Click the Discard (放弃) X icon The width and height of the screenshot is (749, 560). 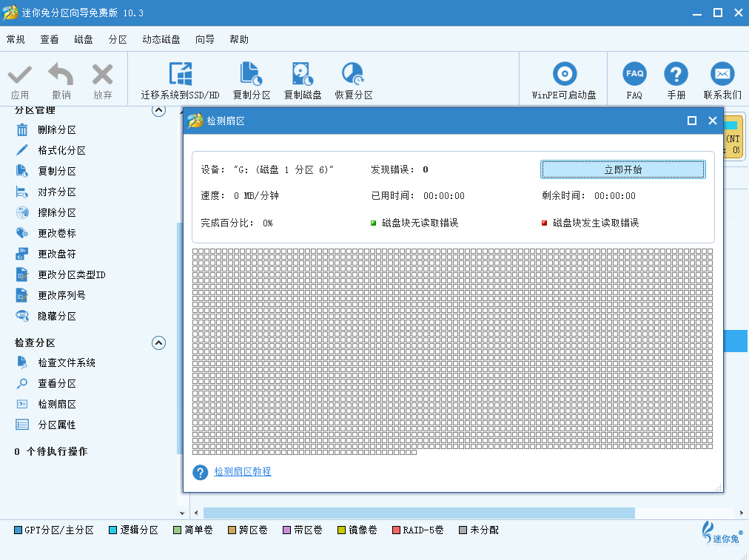pos(102,75)
